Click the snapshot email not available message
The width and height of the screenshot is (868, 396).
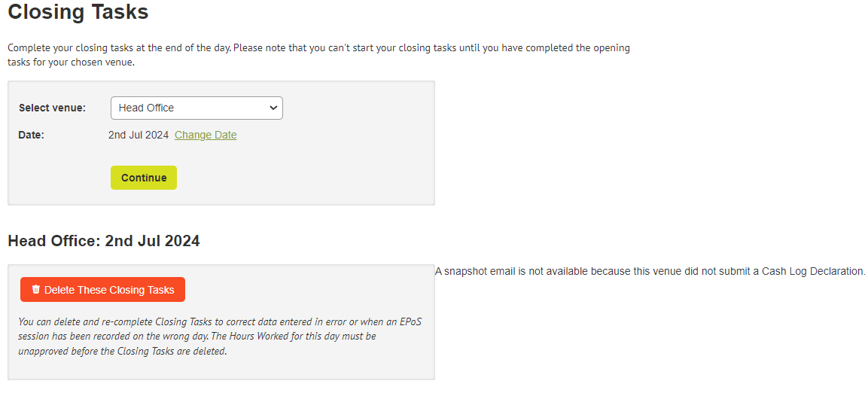pyautogui.click(x=650, y=271)
